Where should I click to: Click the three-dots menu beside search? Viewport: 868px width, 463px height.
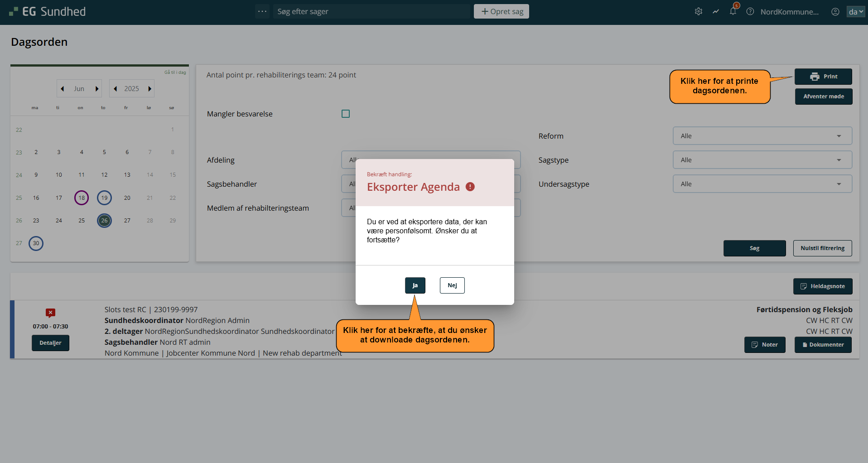[262, 11]
